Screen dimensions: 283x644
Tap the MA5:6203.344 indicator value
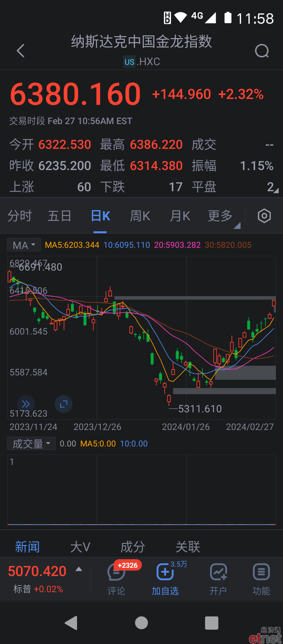point(72,245)
